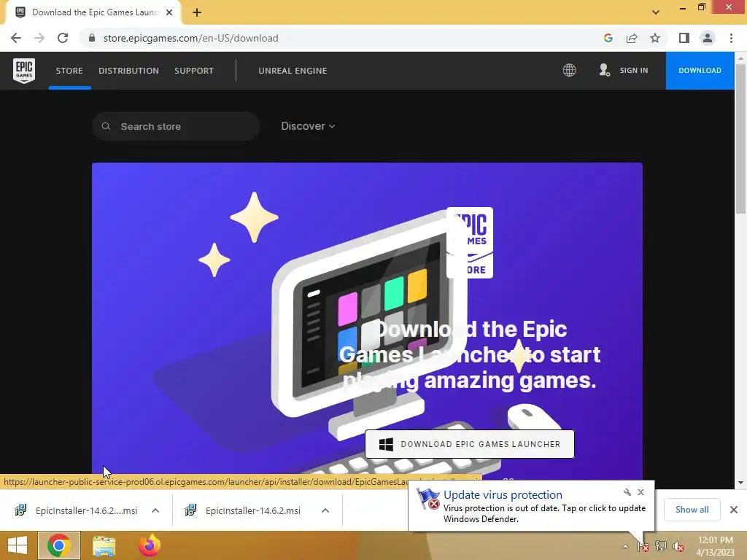Select the STORE nav item
Viewport: 747px width, 560px height.
69,71
